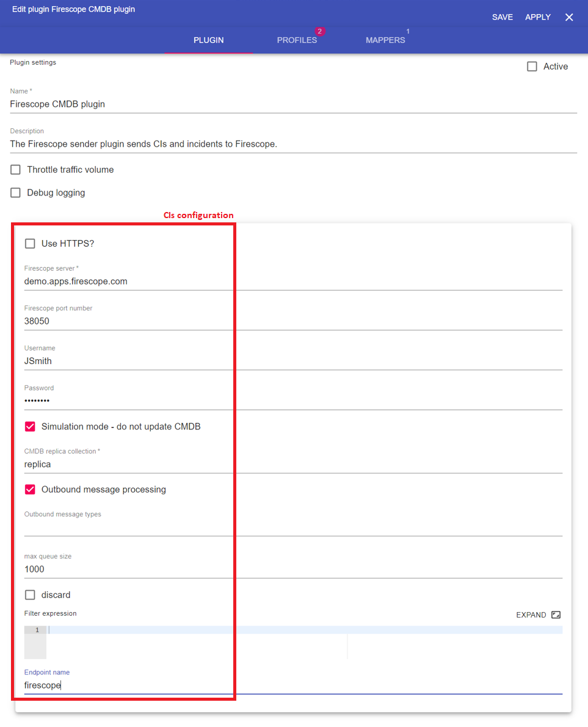The image size is (588, 727).
Task: Open the MAPPERS tab
Action: 385,40
